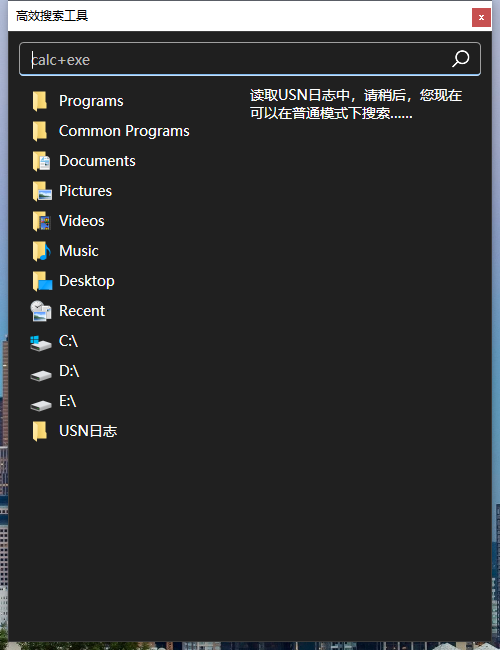Choose the D:\ entry label
Viewport: 500px width, 650px height.
tap(69, 371)
